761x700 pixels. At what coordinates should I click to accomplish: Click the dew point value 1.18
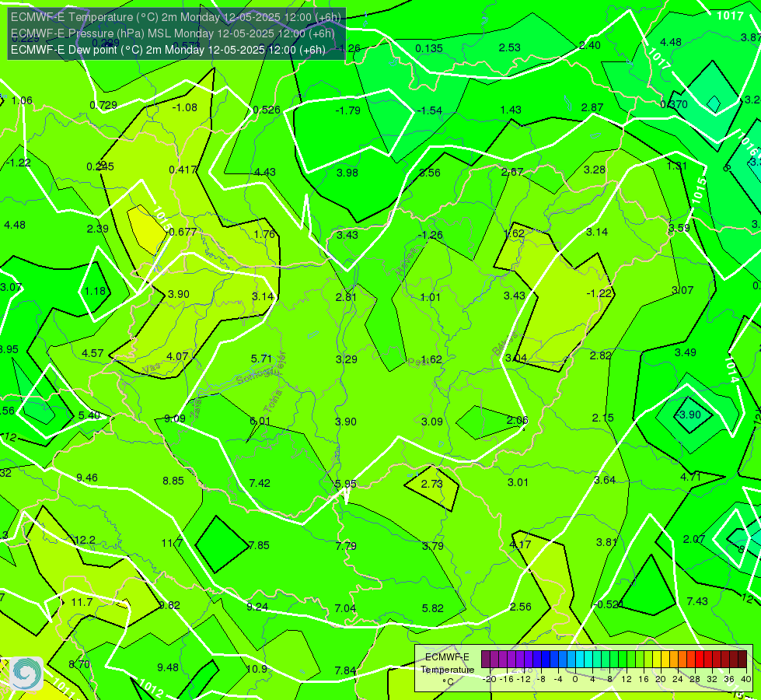click(x=95, y=291)
